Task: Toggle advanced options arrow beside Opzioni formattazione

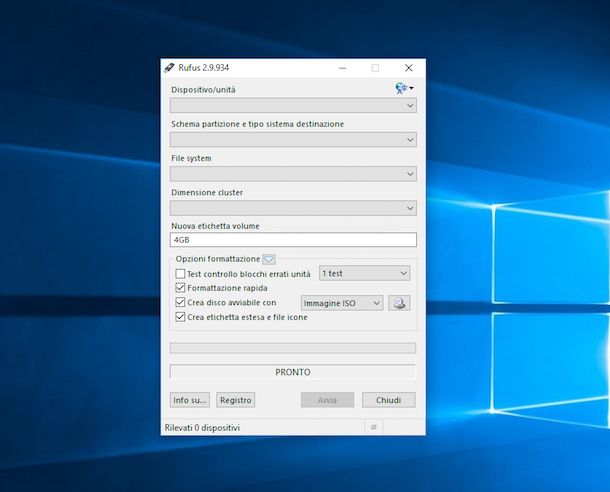Action: (269, 259)
